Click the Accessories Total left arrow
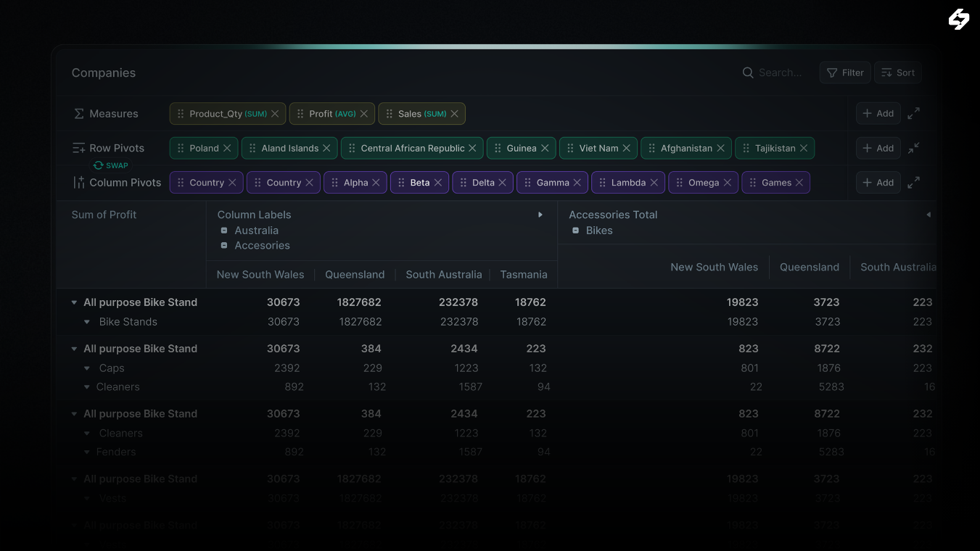 (x=928, y=215)
